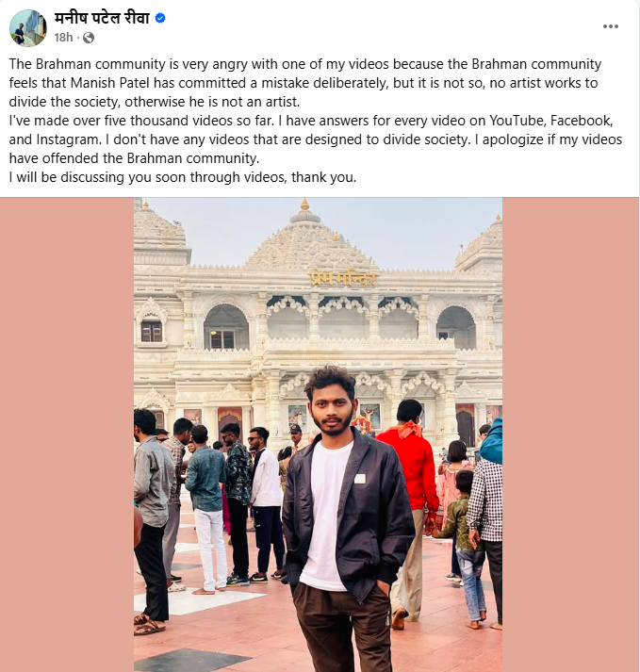Click the pink area left of photo
The width and height of the screenshot is (640, 672).
click(x=67, y=434)
